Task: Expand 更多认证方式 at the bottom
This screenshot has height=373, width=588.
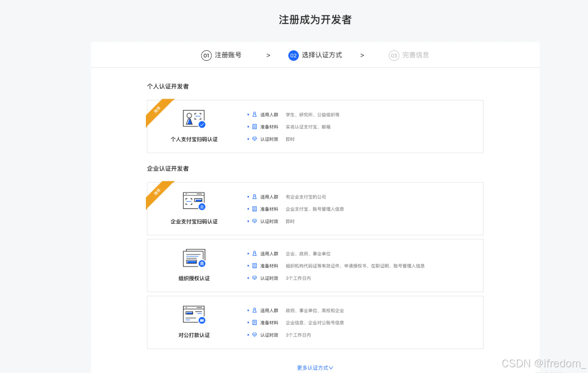Action: click(315, 368)
